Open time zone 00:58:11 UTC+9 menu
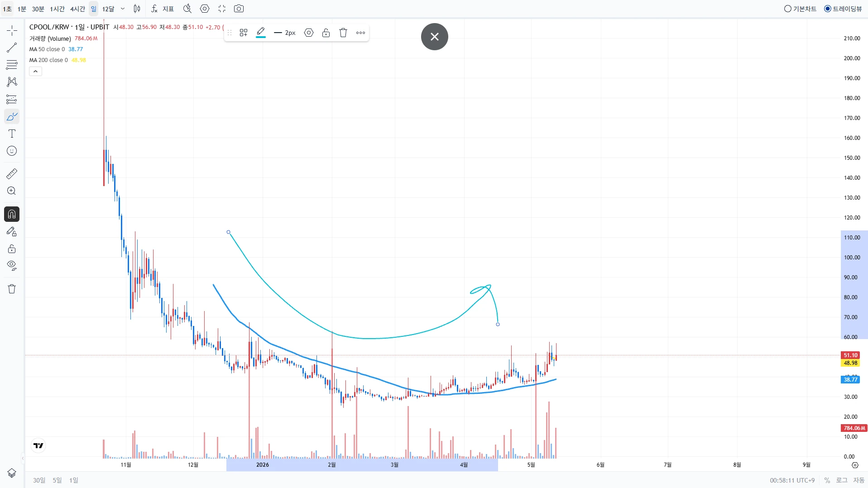This screenshot has height=488, width=868. coord(792,480)
